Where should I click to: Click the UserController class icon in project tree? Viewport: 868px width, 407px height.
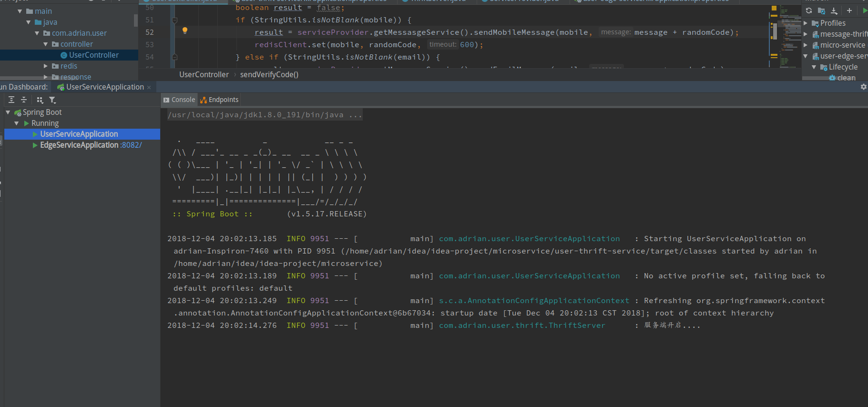click(x=64, y=55)
